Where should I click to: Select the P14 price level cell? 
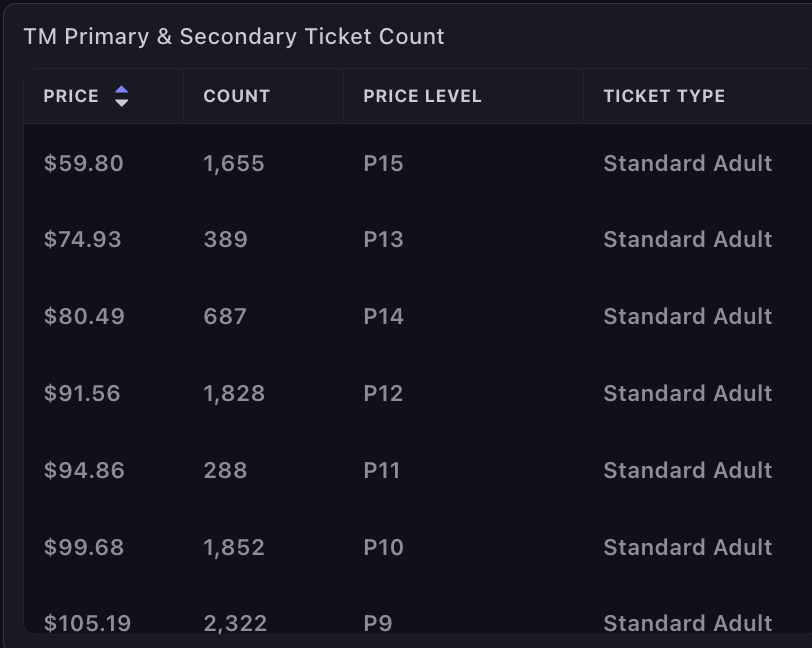click(x=383, y=317)
